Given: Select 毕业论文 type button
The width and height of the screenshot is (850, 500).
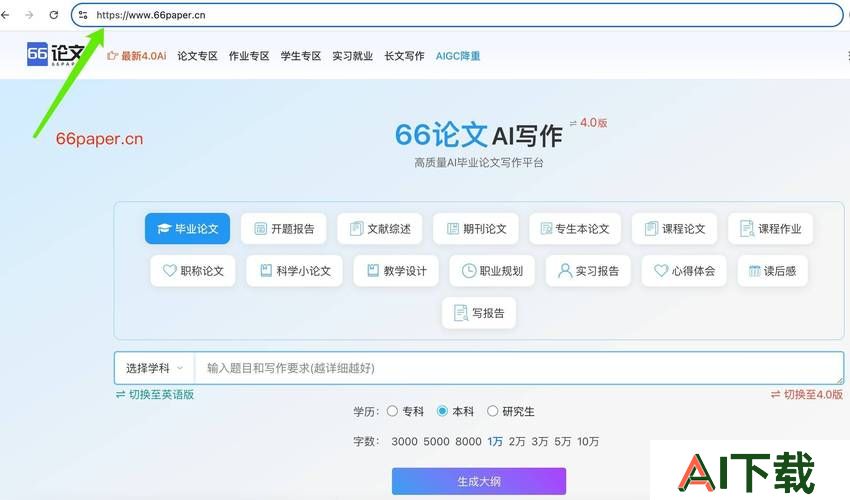Looking at the screenshot, I should 188,229.
